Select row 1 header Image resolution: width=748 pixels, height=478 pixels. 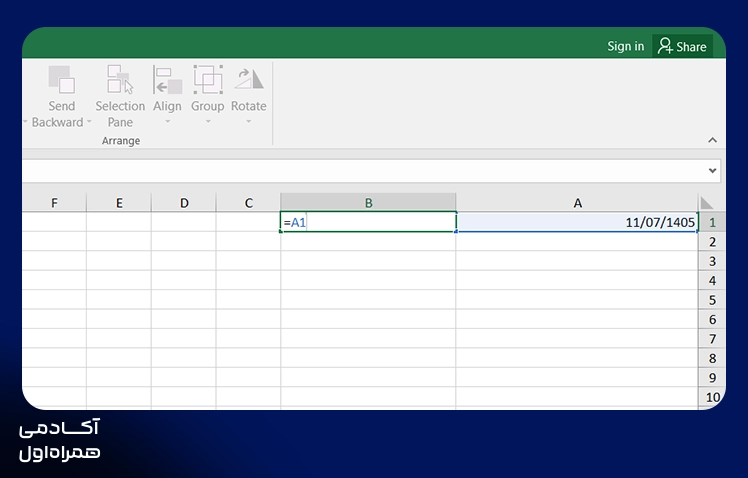tap(712, 222)
